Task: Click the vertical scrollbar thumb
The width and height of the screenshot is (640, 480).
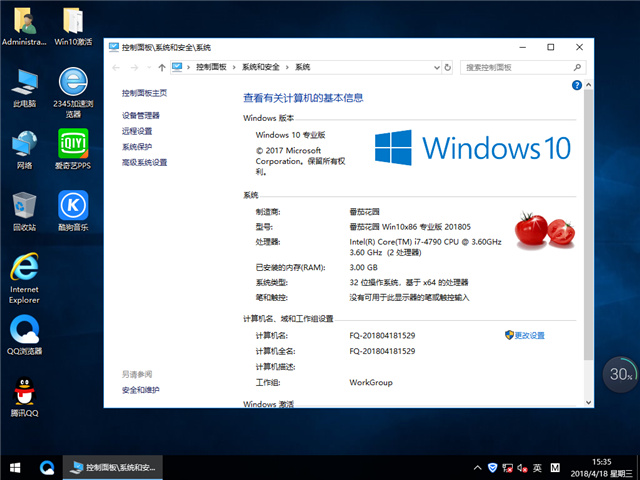Action: tap(588, 225)
